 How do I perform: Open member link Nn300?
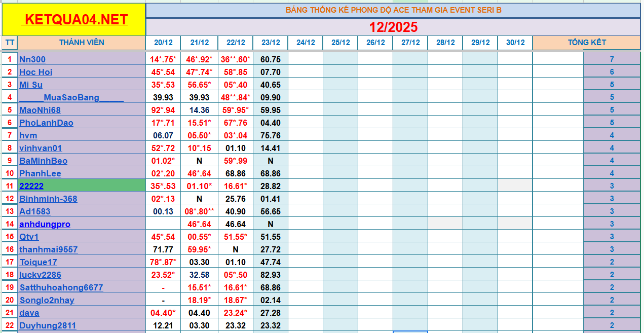(32, 59)
